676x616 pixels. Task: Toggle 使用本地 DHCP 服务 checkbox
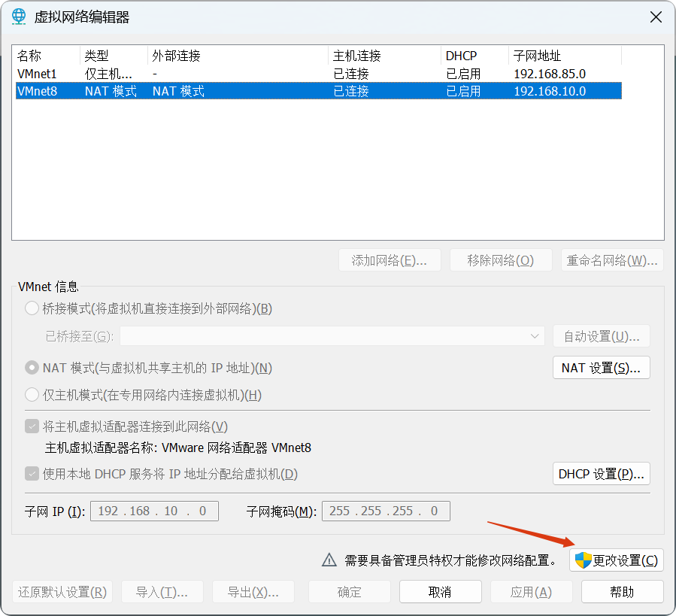pos(32,474)
